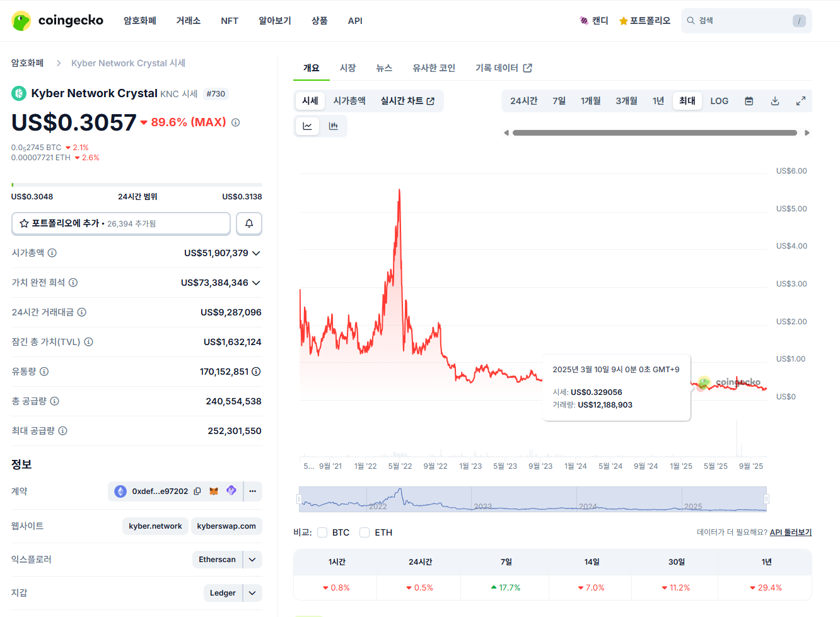This screenshot has height=617, width=840.
Task: Click the gray chart horizontal scrollbar
Action: [655, 133]
